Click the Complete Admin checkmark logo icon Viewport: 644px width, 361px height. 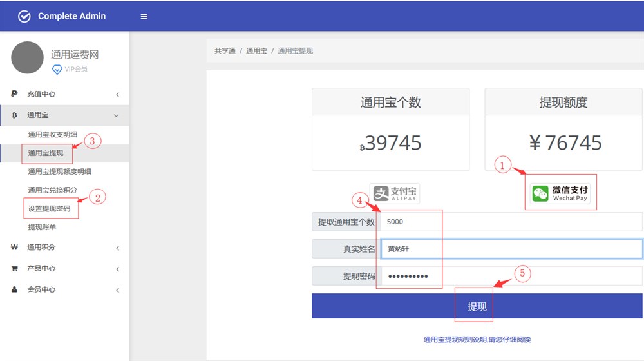click(x=24, y=17)
